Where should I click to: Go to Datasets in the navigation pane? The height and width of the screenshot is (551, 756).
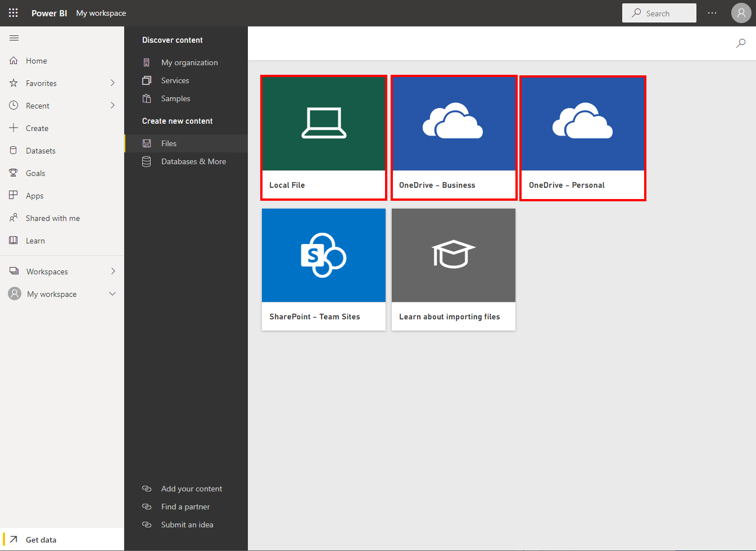coord(40,151)
